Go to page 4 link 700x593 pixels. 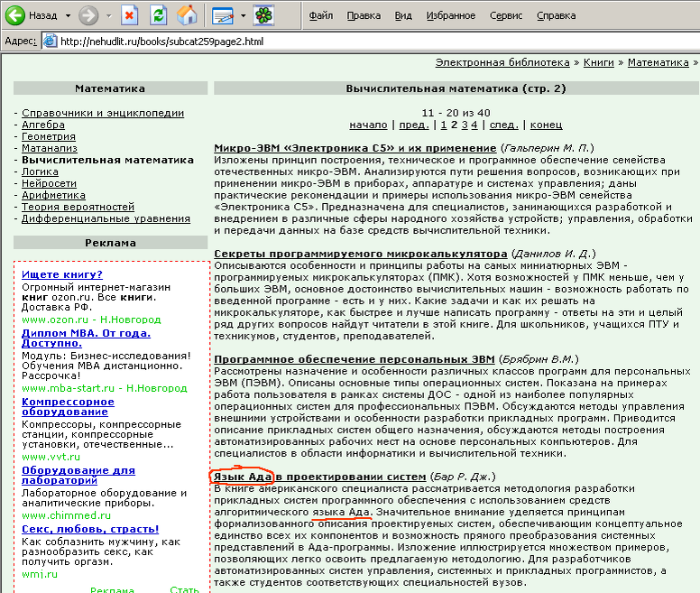474,125
